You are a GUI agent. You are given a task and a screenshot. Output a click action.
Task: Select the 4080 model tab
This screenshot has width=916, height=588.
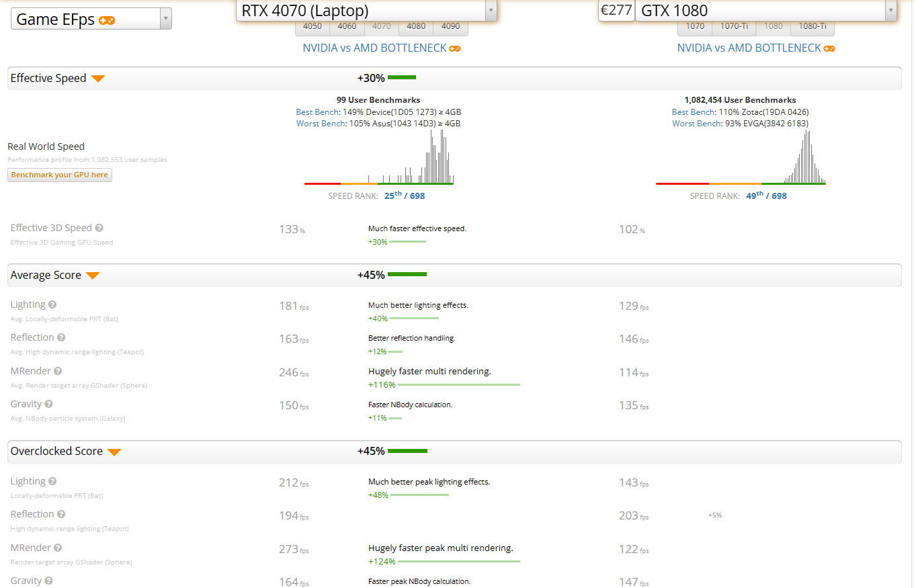tap(416, 26)
